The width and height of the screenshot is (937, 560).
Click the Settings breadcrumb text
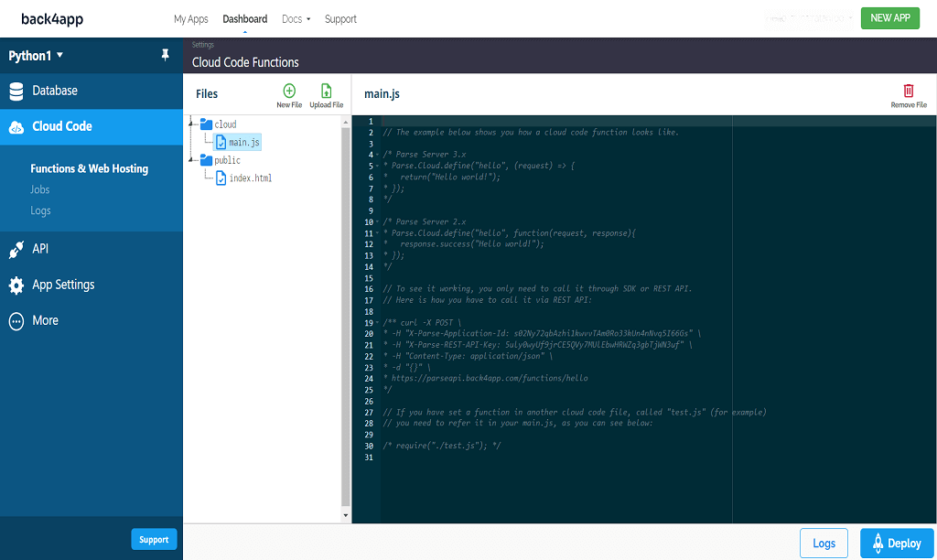pos(202,45)
